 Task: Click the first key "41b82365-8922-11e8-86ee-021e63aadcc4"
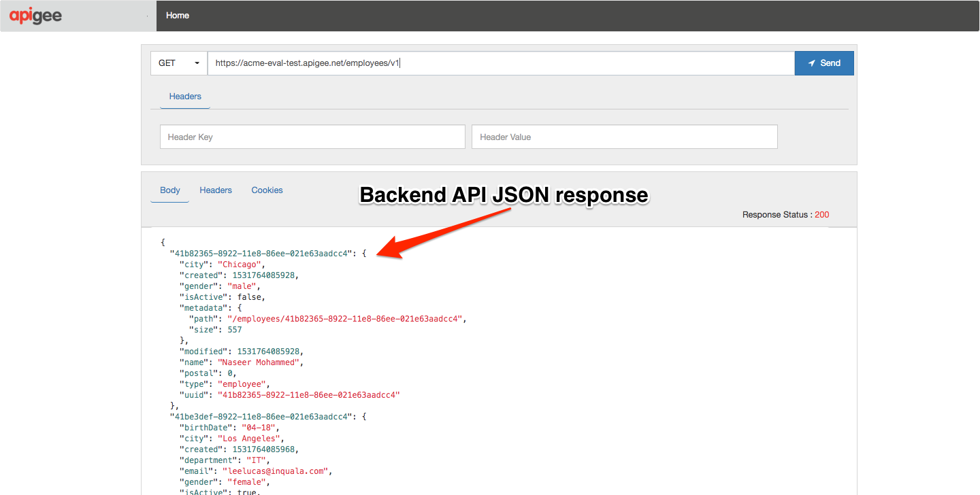262,254
